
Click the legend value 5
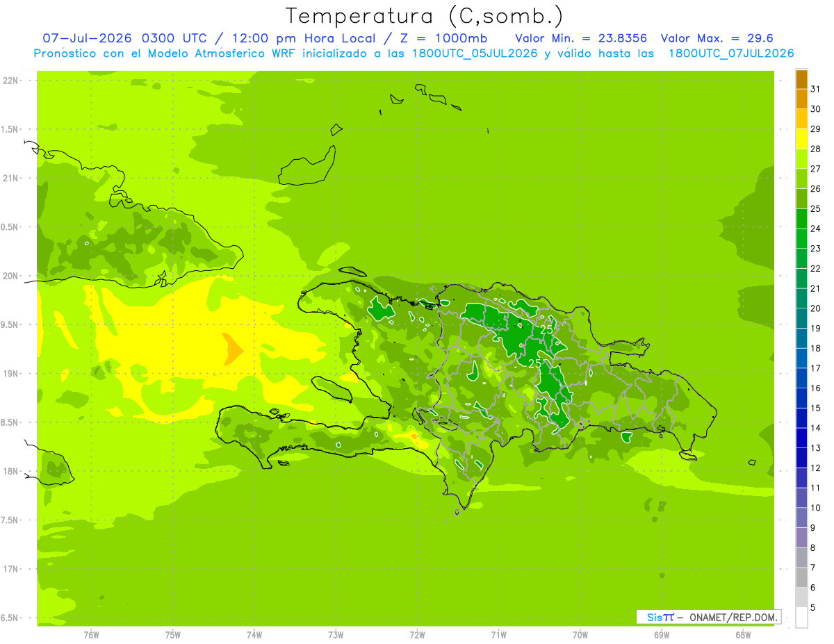[812, 608]
